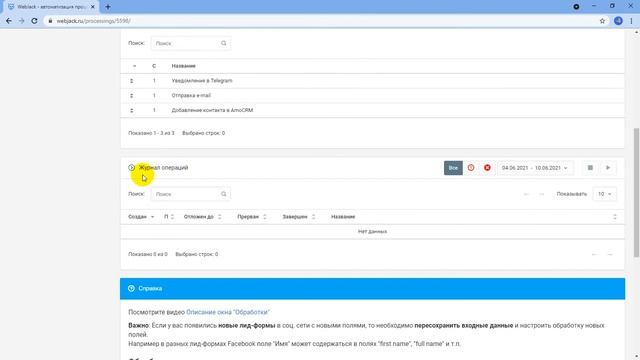Select the Webjack browser tab
The image size is (640, 360).
tap(51, 7)
